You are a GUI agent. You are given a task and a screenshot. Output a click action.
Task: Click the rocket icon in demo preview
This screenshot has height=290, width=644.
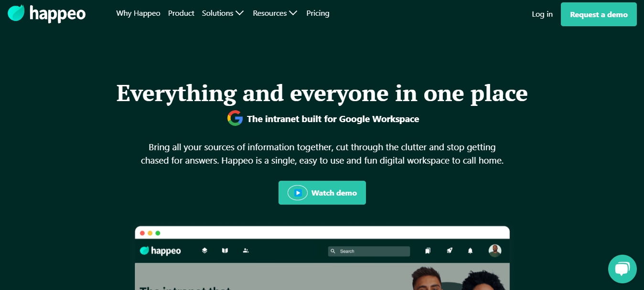449,250
